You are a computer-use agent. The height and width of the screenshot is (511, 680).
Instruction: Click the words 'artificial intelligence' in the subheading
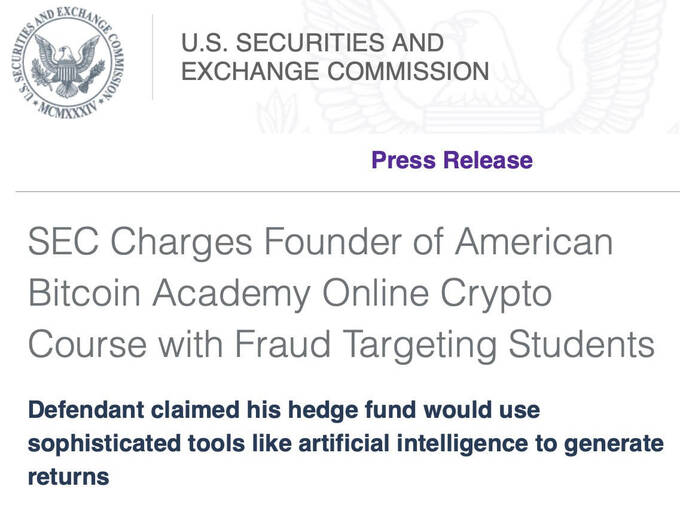point(413,444)
